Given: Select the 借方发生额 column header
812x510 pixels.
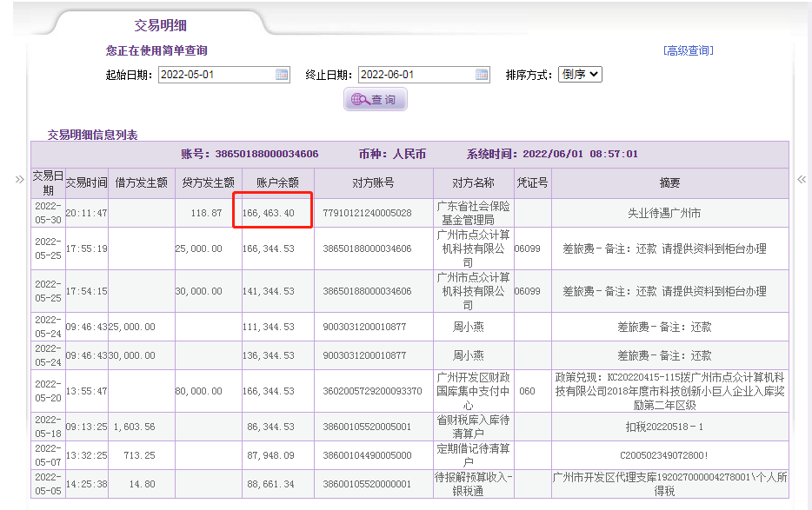Looking at the screenshot, I should [142, 183].
